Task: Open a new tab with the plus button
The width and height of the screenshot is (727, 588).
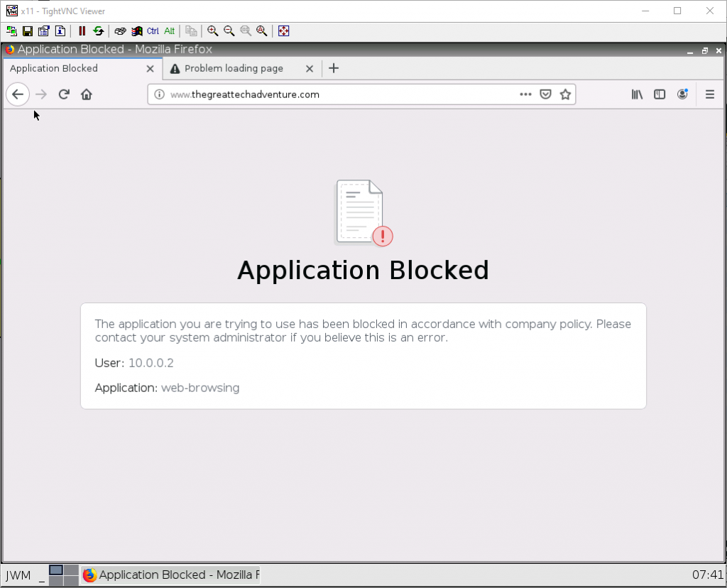Action: point(334,68)
